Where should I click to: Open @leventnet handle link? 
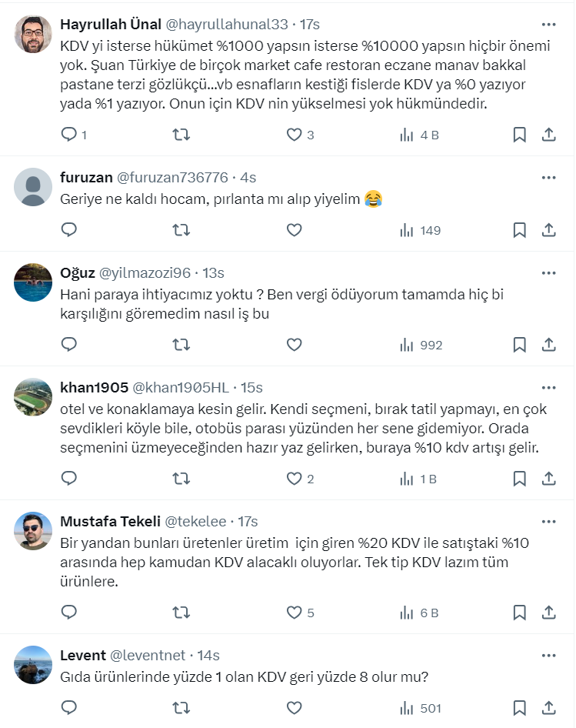148,656
